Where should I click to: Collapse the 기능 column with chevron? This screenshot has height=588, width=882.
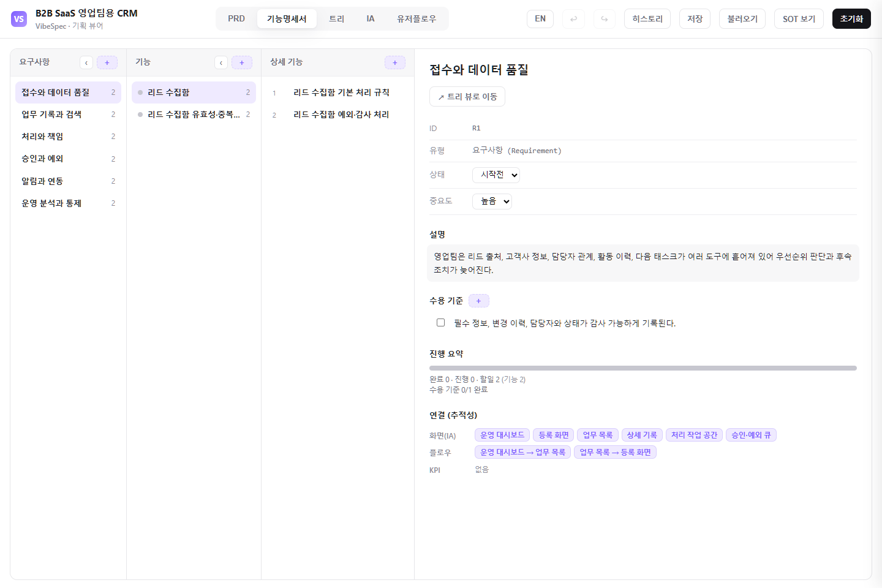pos(221,62)
